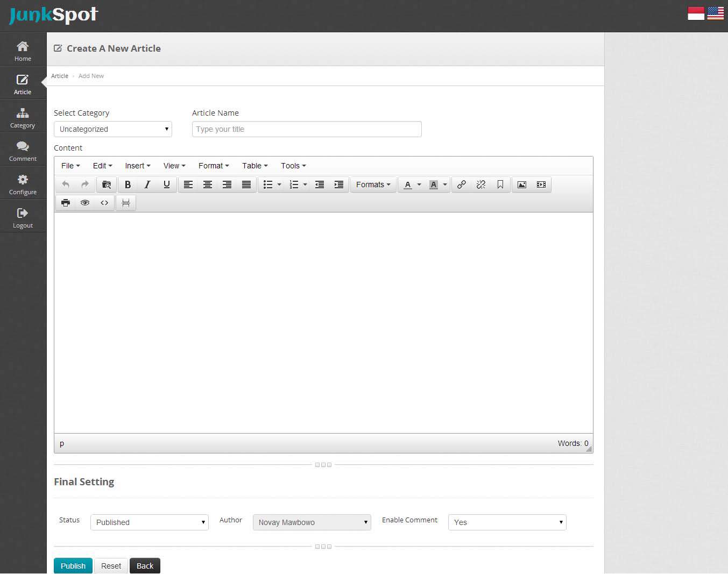The height and width of the screenshot is (574, 728).
Task: Click the Undo icon in editor toolbar
Action: pyautogui.click(x=66, y=185)
